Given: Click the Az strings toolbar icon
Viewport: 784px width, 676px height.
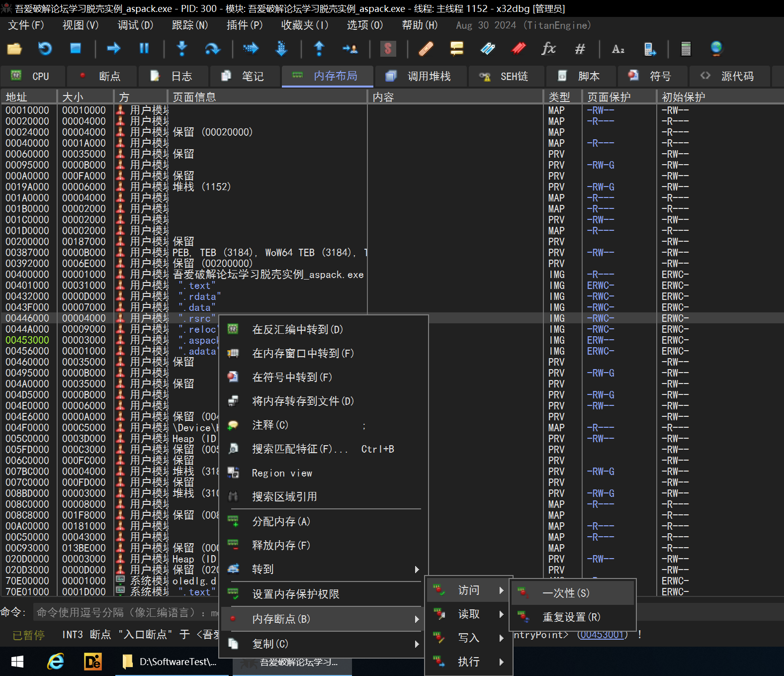Looking at the screenshot, I should tap(617, 48).
